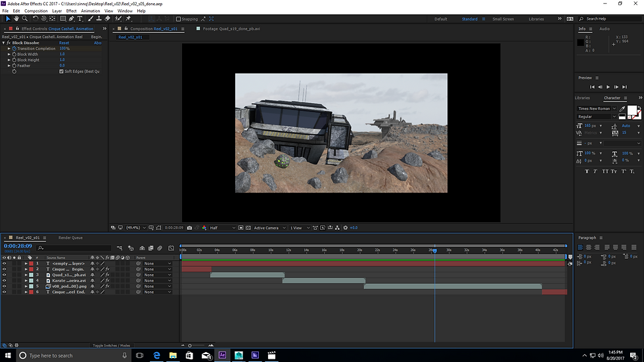Expand the Block Width property
Viewport: 644px width, 362px height.
pos(9,54)
